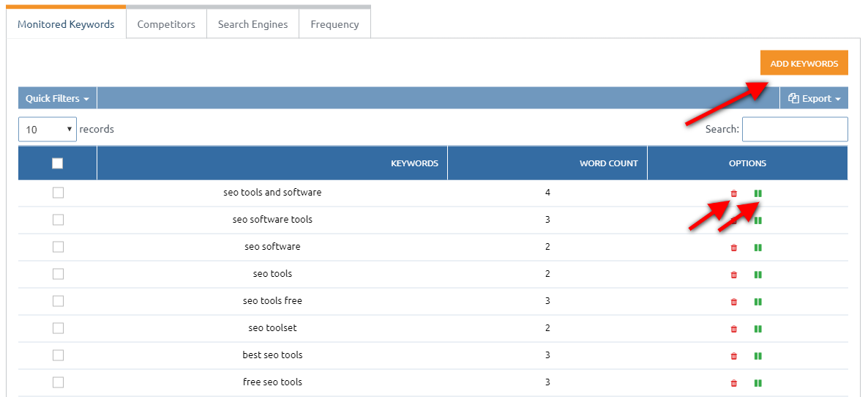Switch to the Competitors tab
This screenshot has width=868, height=397.
[166, 24]
